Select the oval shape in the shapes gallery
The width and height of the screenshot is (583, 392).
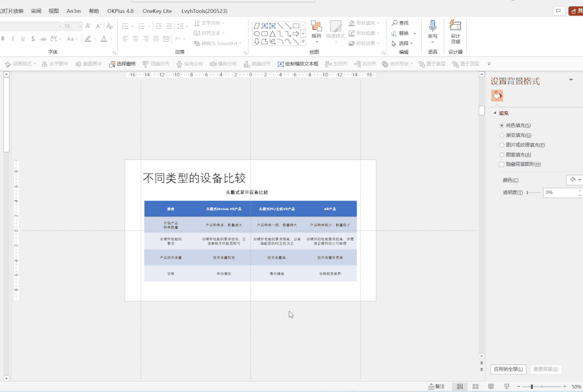pyautogui.click(x=256, y=34)
